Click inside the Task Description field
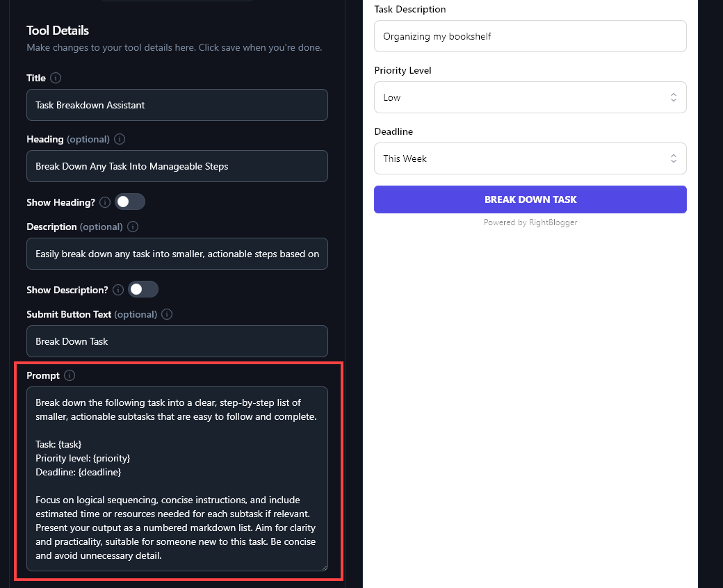The width and height of the screenshot is (723, 588). [x=530, y=36]
